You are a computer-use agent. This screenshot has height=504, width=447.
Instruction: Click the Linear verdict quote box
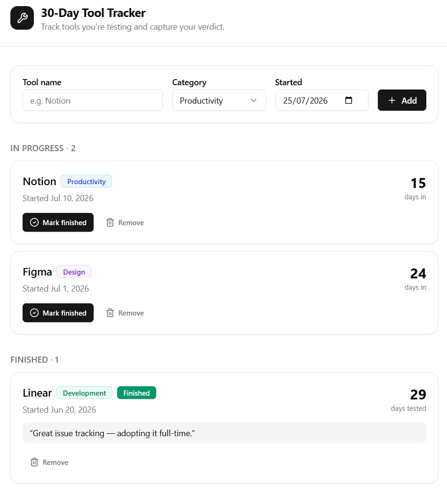[x=224, y=433]
